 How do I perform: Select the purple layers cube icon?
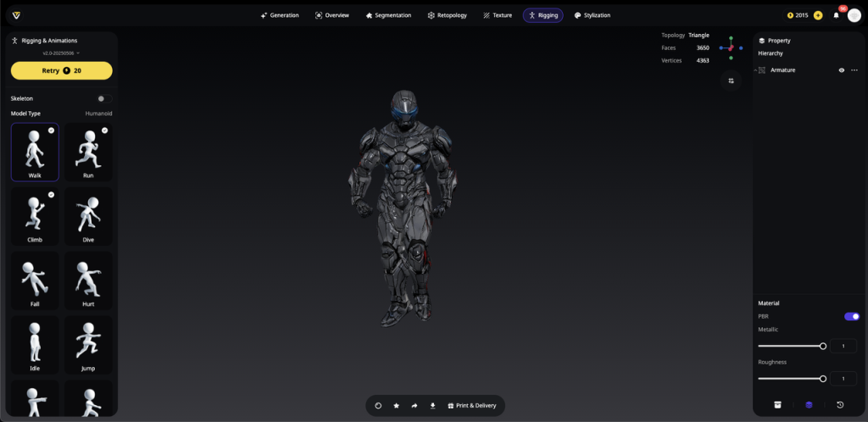pyautogui.click(x=809, y=405)
